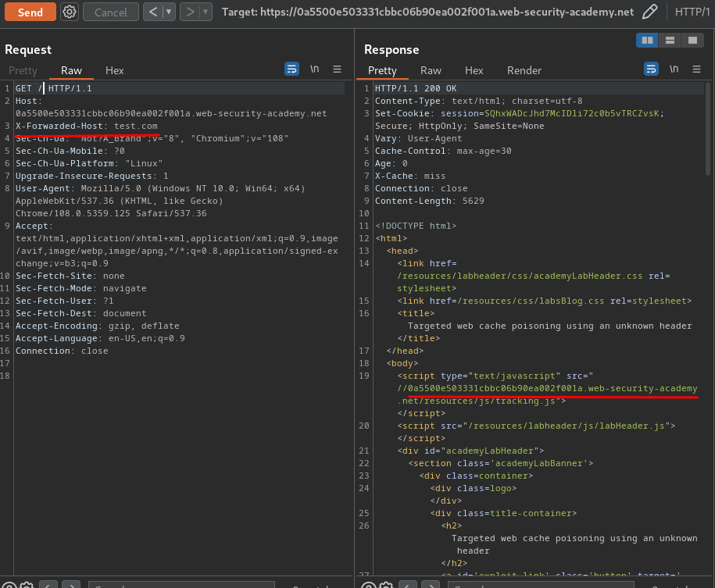Click the 'Sec-Ch-Ua-Platform: "Linux"' header

89,163
